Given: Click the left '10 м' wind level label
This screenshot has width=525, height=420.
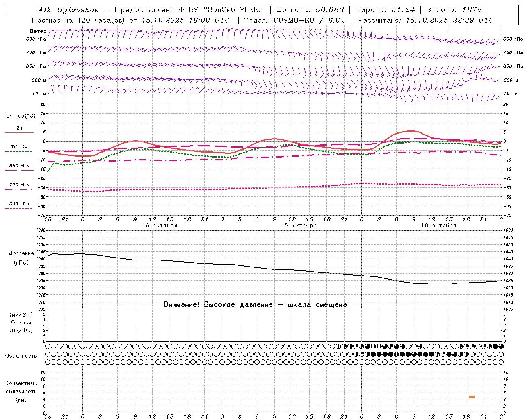Looking at the screenshot, I should pos(39,94).
